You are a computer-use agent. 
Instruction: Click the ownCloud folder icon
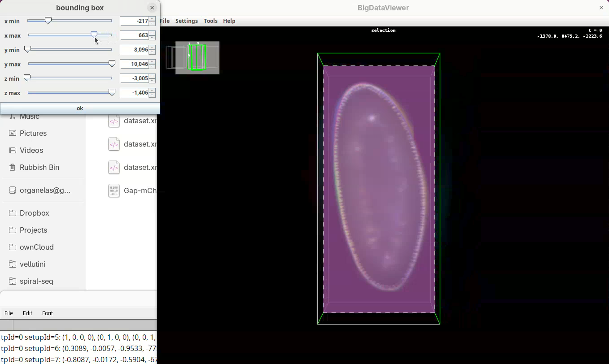point(13,247)
